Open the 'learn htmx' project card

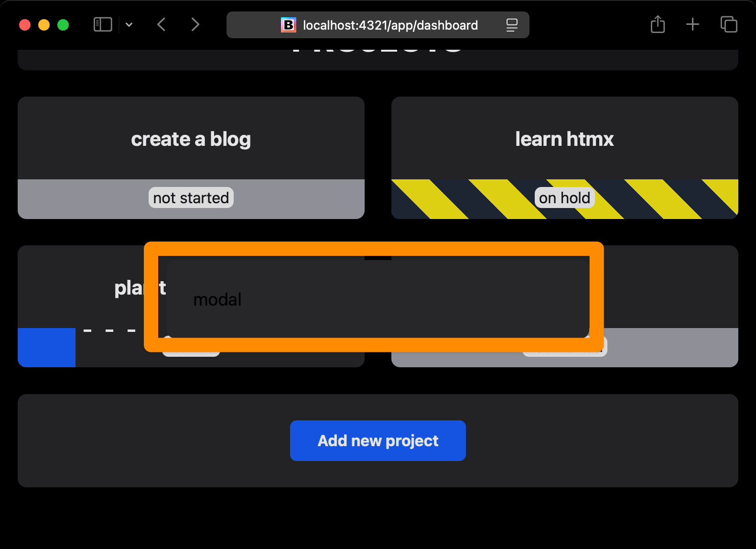point(565,158)
